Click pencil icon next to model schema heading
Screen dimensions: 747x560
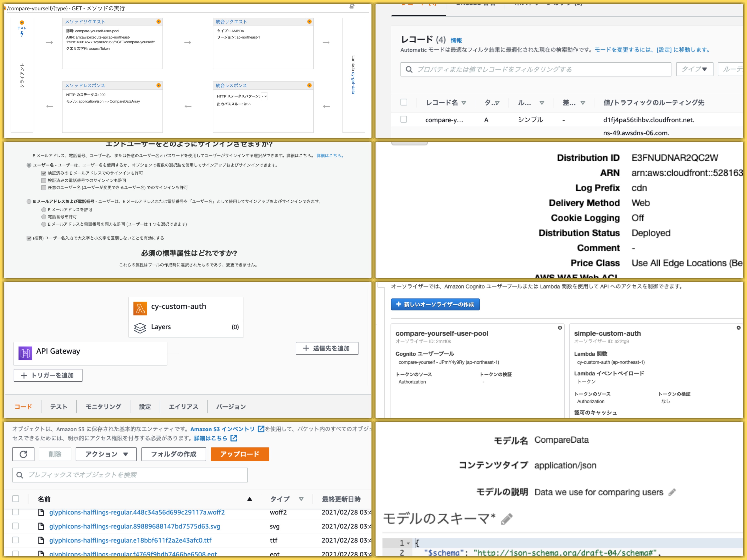506,519
